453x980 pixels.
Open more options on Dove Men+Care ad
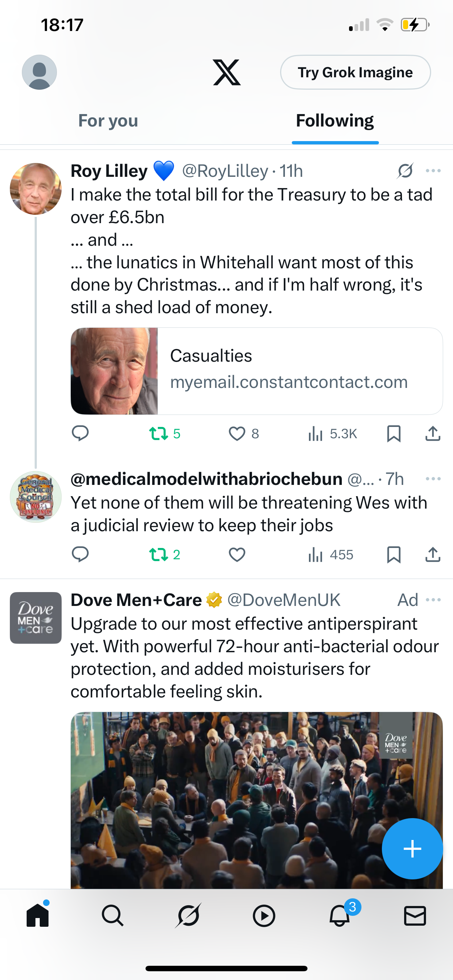point(433,600)
